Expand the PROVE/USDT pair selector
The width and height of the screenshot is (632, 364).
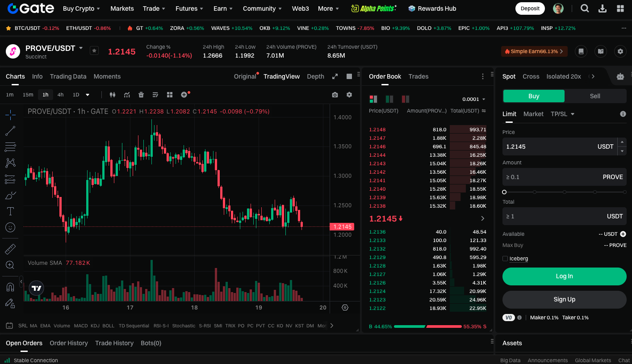tap(81, 48)
